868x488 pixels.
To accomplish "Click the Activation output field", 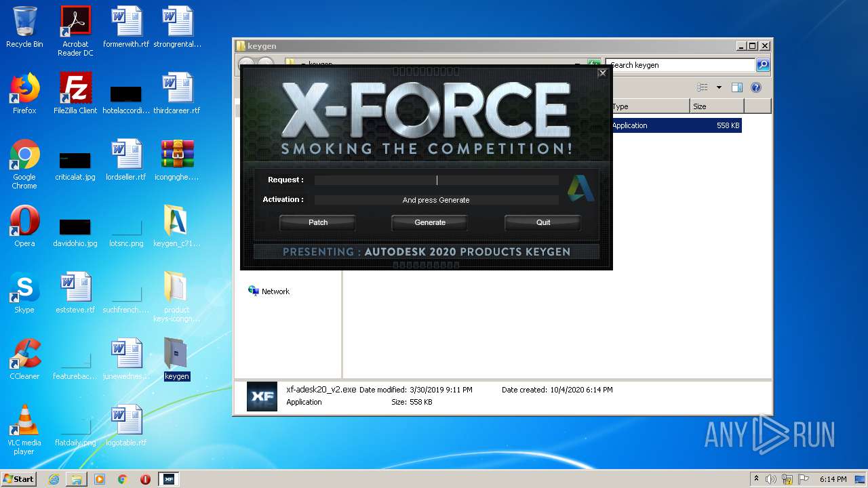I will pyautogui.click(x=436, y=200).
